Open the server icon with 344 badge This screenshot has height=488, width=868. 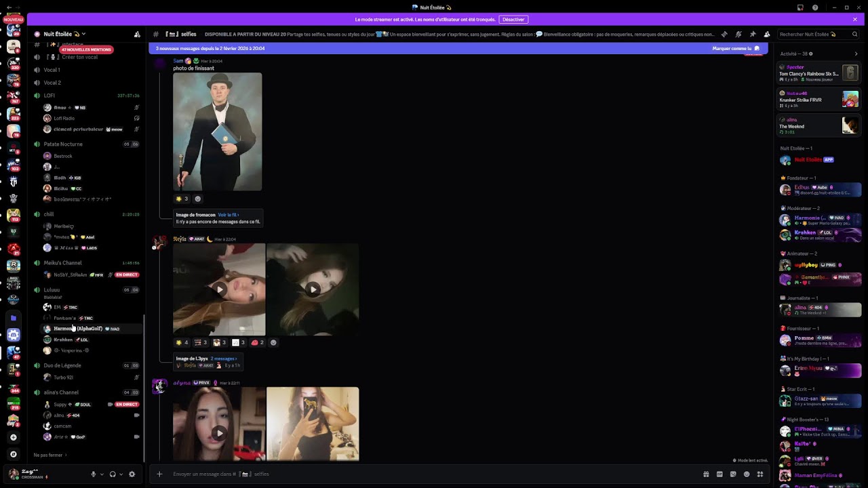tap(13, 387)
